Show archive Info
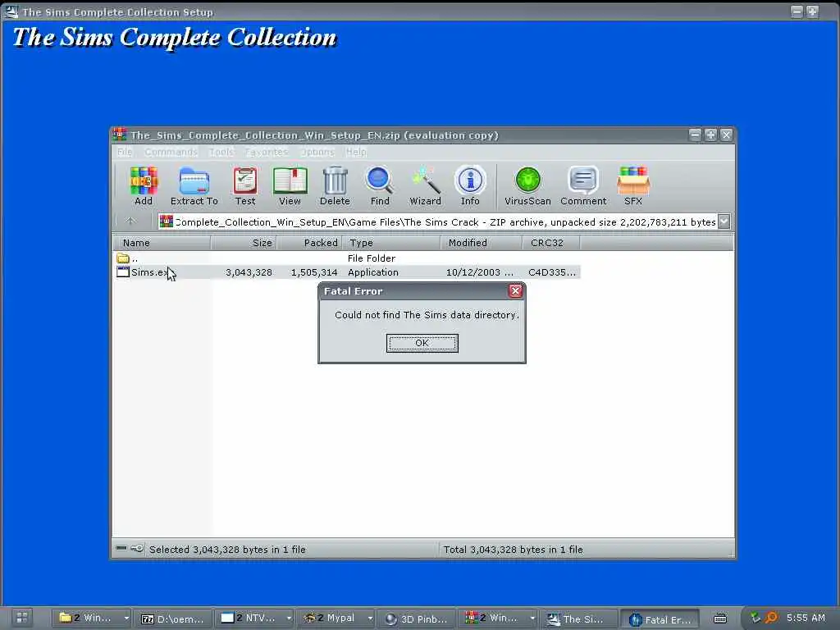Image resolution: width=840 pixels, height=630 pixels. (x=470, y=185)
